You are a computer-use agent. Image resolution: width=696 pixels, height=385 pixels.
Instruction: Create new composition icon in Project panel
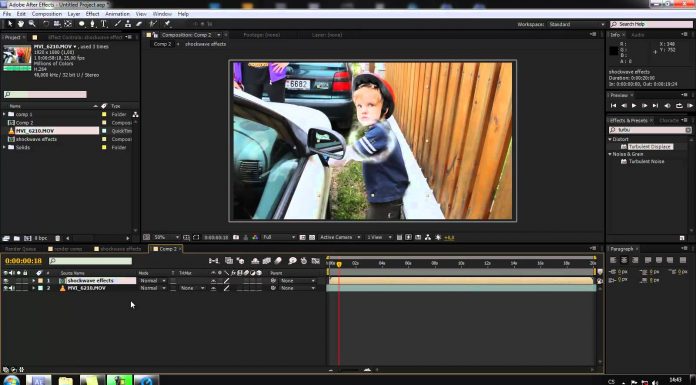[x=28, y=238]
